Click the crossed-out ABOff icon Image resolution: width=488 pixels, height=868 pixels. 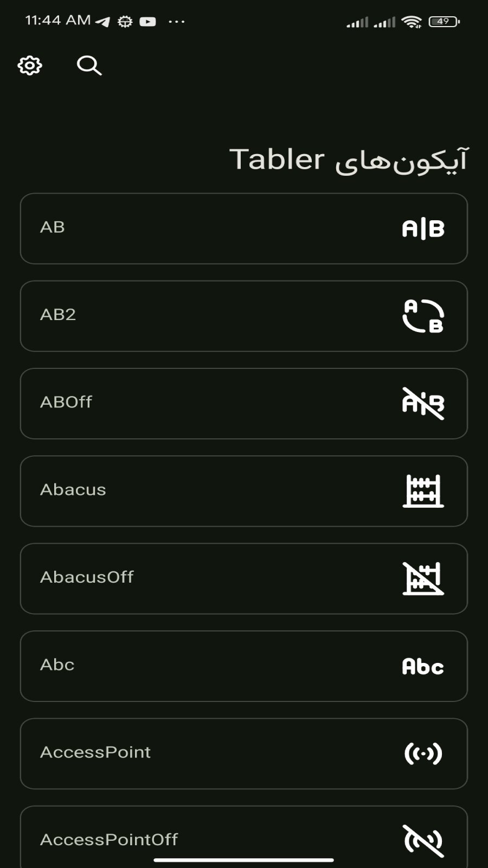[x=423, y=404]
